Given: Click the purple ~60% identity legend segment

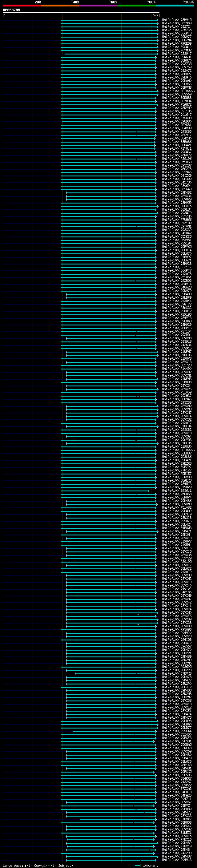Looking at the screenshot, I should tap(98, 6).
